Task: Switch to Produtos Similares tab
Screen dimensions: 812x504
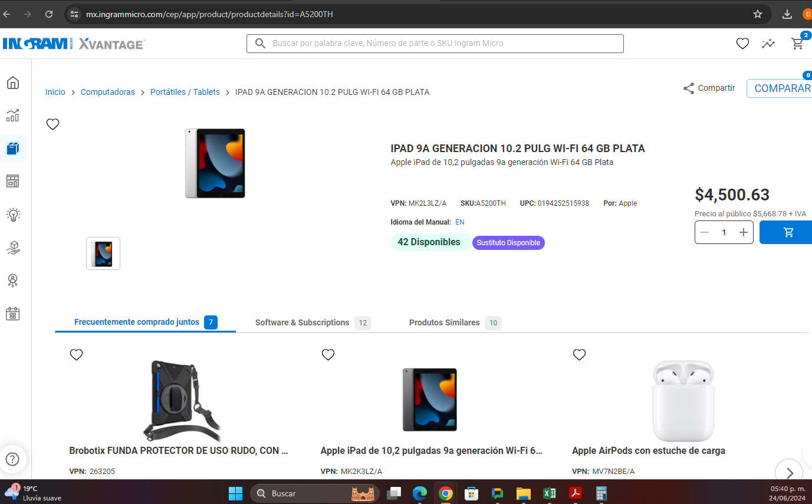Action: 455,322
